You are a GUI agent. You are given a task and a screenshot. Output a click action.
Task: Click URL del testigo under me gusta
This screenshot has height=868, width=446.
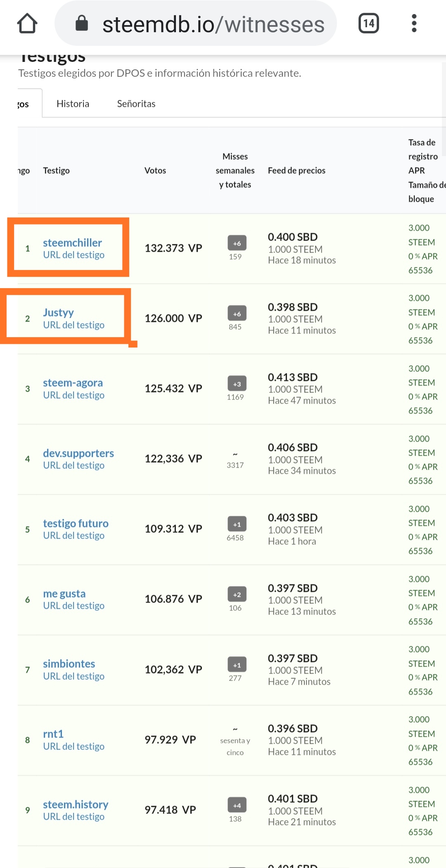[74, 606]
